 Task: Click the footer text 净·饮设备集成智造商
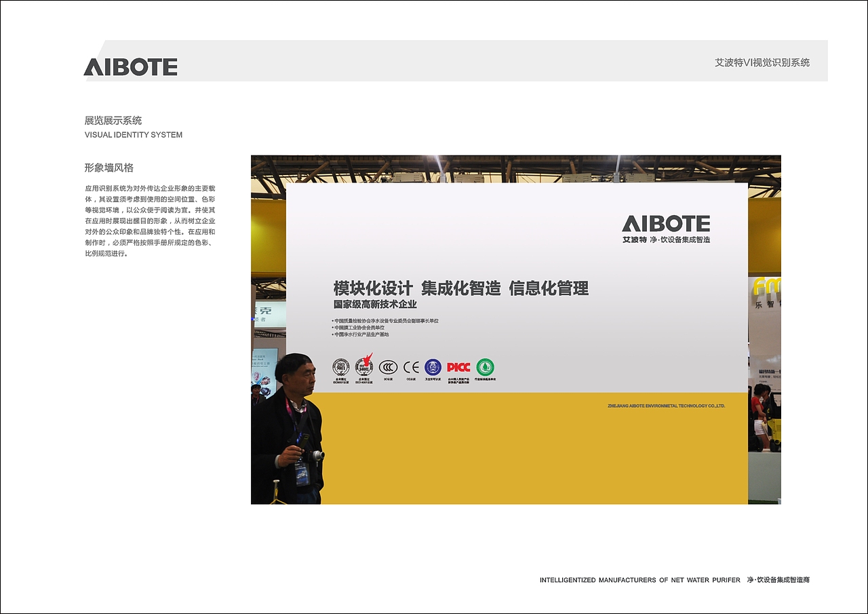click(x=778, y=580)
